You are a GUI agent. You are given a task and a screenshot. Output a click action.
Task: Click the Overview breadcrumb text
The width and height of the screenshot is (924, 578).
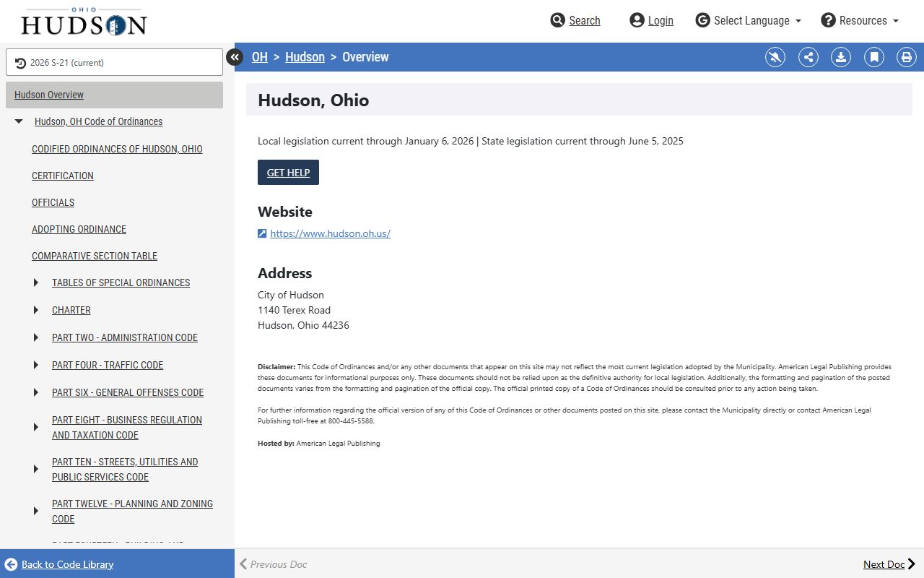(365, 57)
